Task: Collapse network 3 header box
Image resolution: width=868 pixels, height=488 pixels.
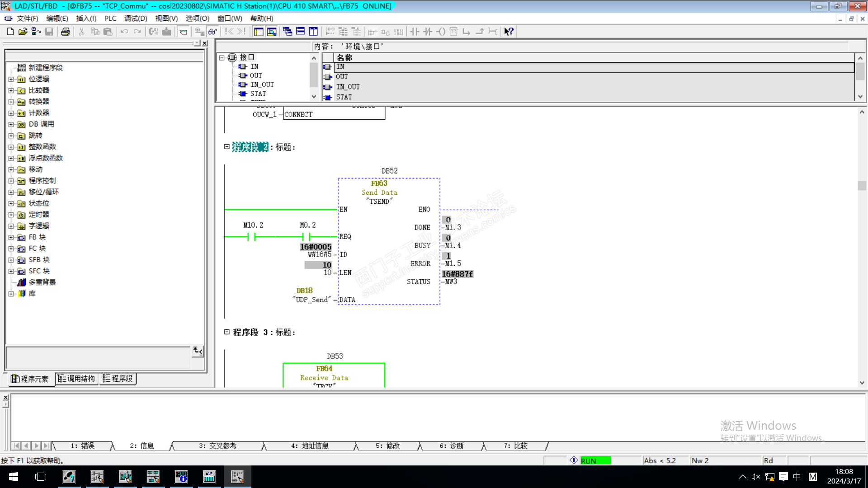Action: pyautogui.click(x=227, y=332)
